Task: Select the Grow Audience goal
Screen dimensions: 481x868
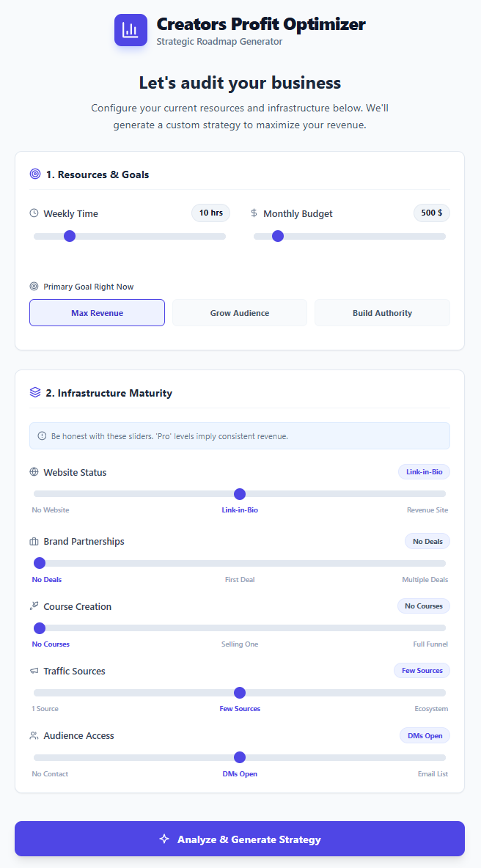Action: click(239, 312)
